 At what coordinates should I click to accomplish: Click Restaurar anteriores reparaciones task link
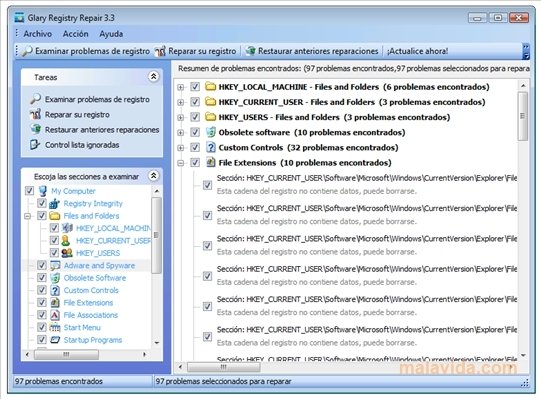[x=102, y=130]
